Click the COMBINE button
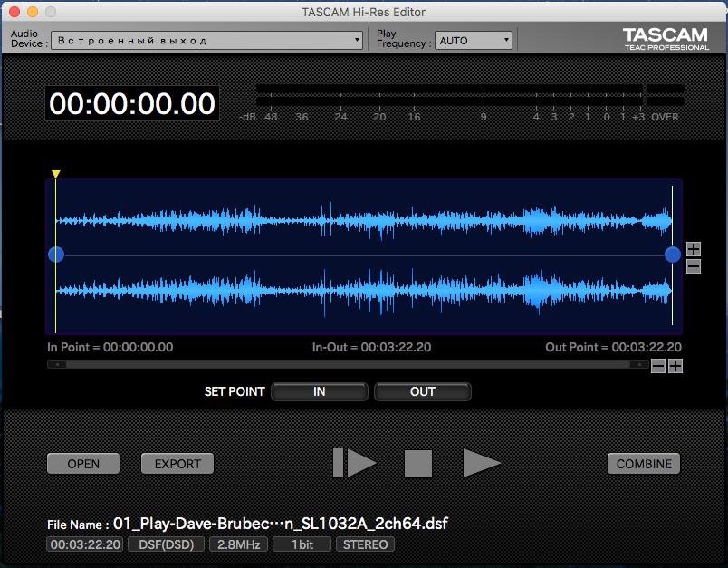 point(644,464)
